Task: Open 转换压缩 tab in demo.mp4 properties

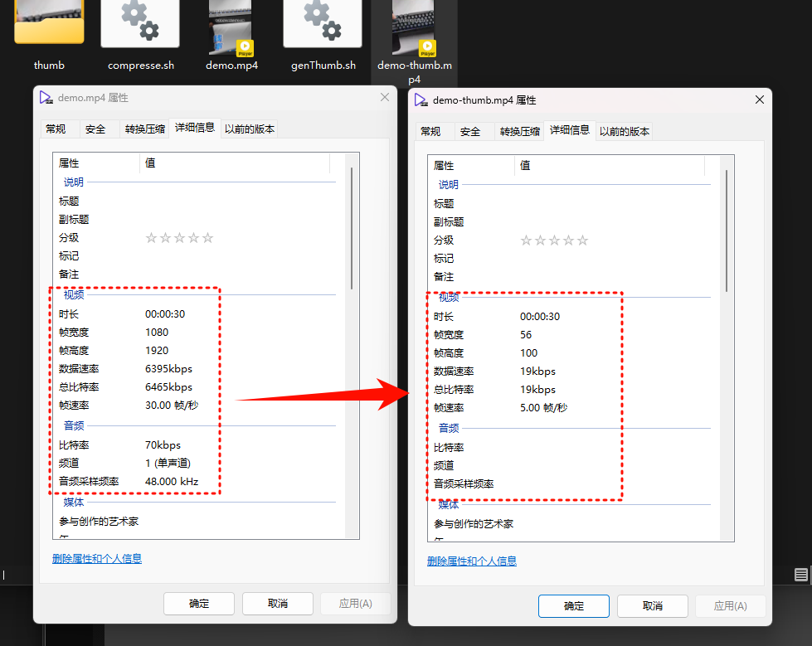Action: pyautogui.click(x=144, y=129)
